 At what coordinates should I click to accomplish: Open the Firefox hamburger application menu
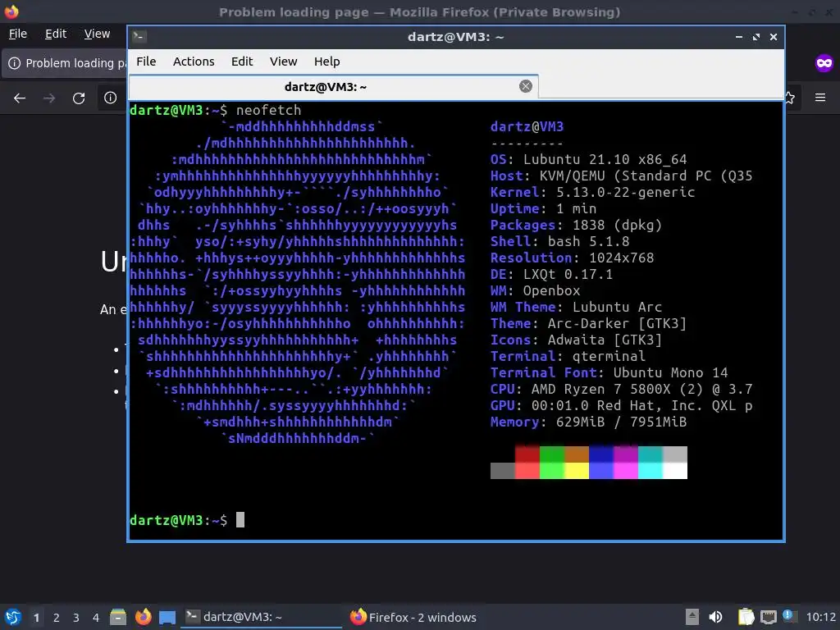click(820, 98)
